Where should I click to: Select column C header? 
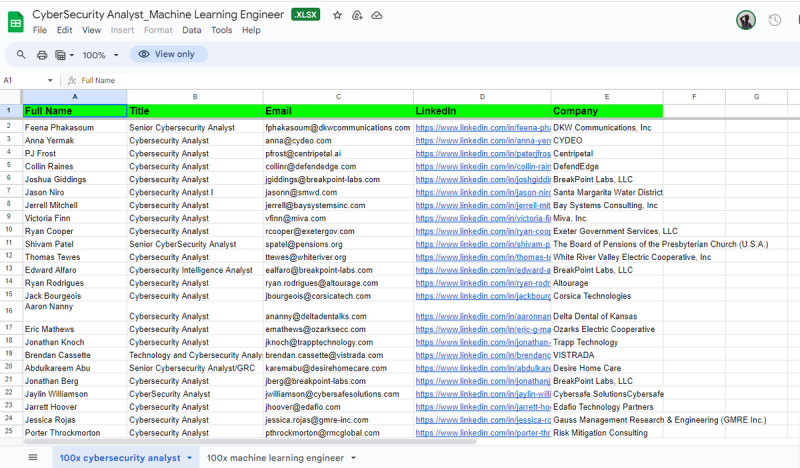click(x=338, y=96)
